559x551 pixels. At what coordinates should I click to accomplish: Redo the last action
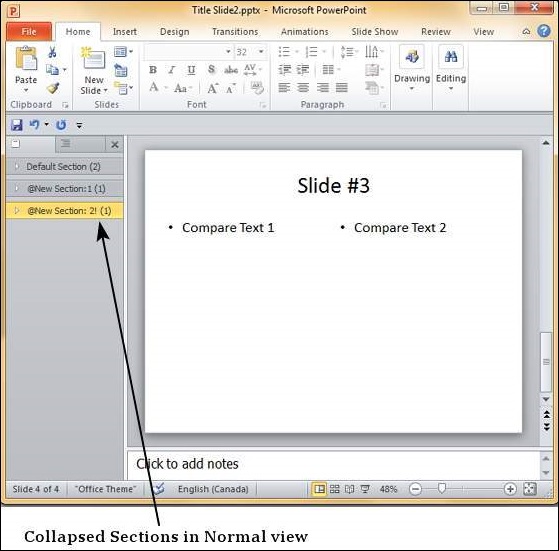(61, 125)
